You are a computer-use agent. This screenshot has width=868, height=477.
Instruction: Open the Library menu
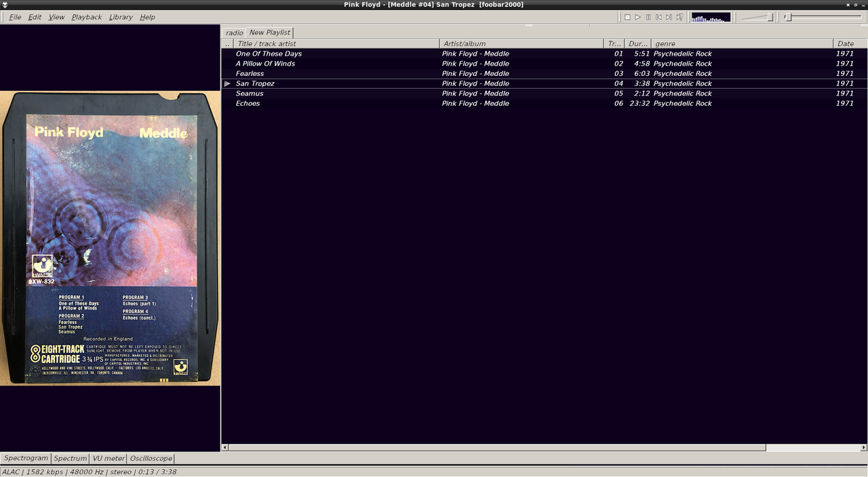pos(121,17)
